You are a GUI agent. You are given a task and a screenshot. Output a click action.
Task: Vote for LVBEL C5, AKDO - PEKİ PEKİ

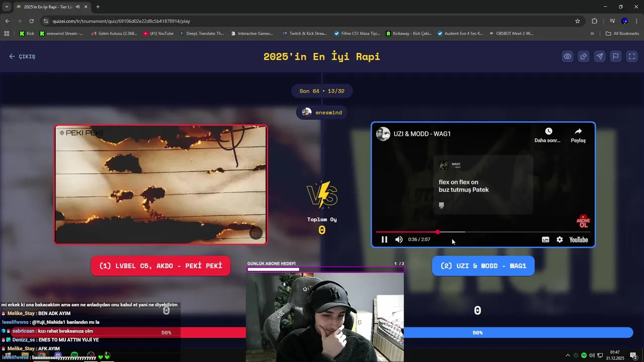point(160,266)
